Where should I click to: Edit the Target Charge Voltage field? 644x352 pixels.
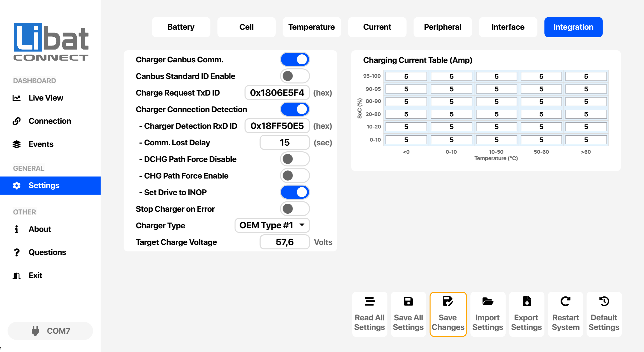(285, 242)
